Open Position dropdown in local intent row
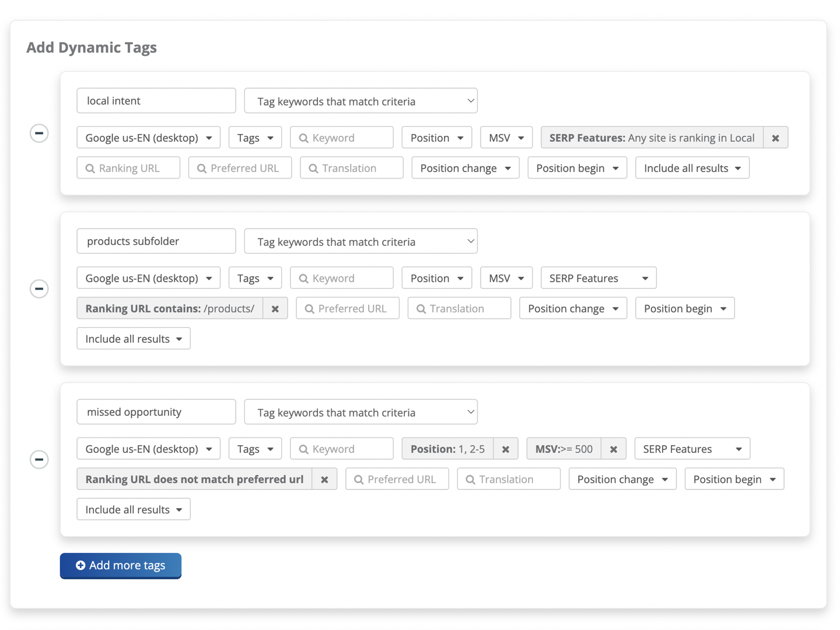 [437, 138]
